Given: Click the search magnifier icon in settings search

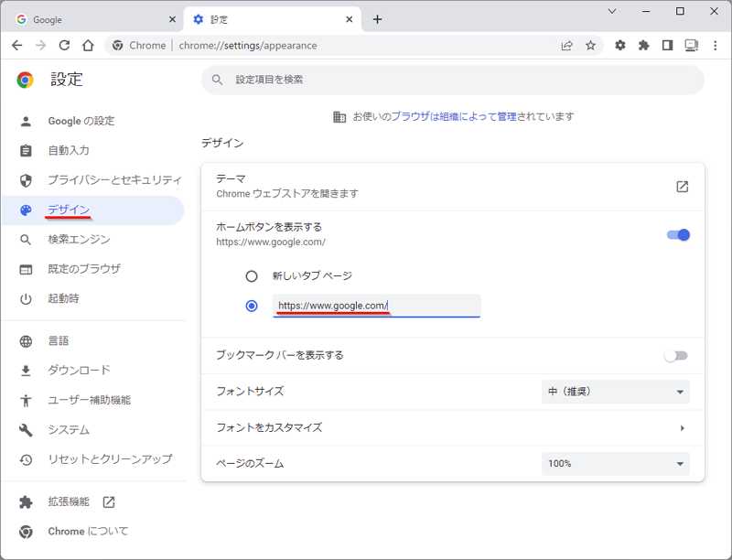Looking at the screenshot, I should click(217, 80).
